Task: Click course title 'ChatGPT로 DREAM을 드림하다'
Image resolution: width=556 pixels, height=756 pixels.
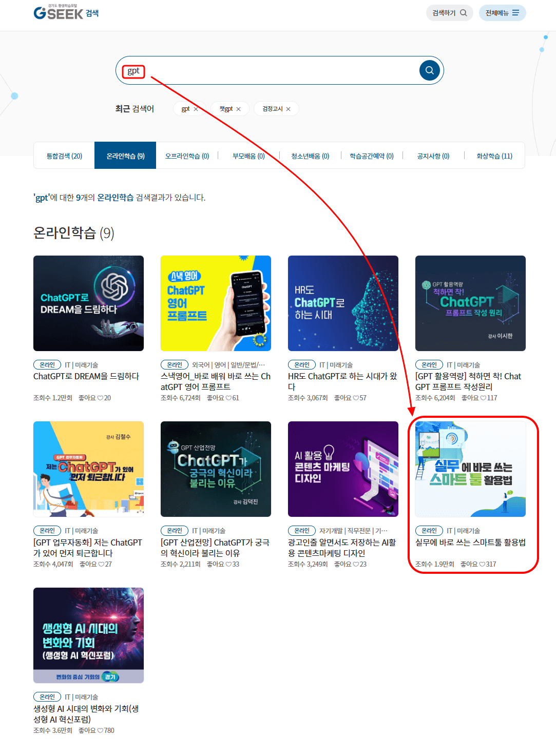Action: pyautogui.click(x=86, y=376)
